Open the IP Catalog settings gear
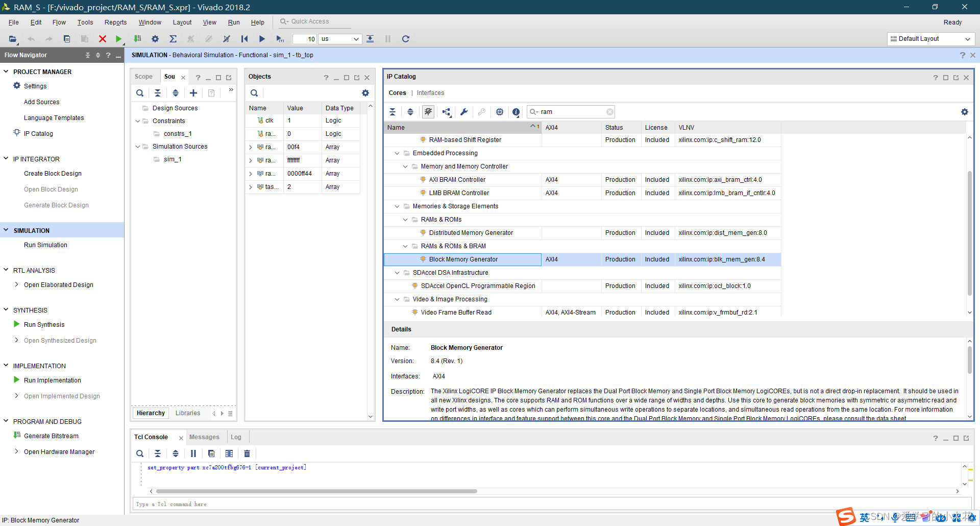This screenshot has width=980, height=526. click(x=965, y=112)
